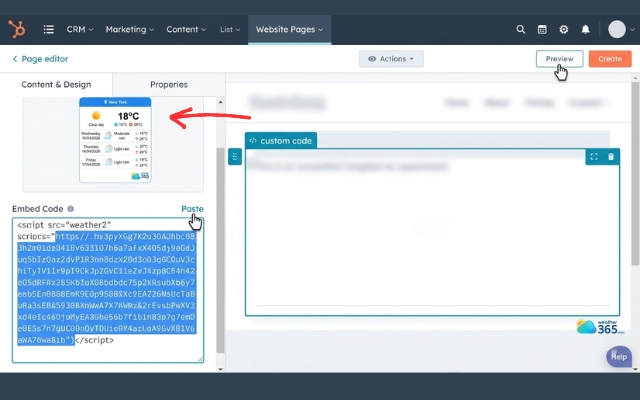
Task: Click the New York weather widget thumbnail
Action: click(x=115, y=140)
